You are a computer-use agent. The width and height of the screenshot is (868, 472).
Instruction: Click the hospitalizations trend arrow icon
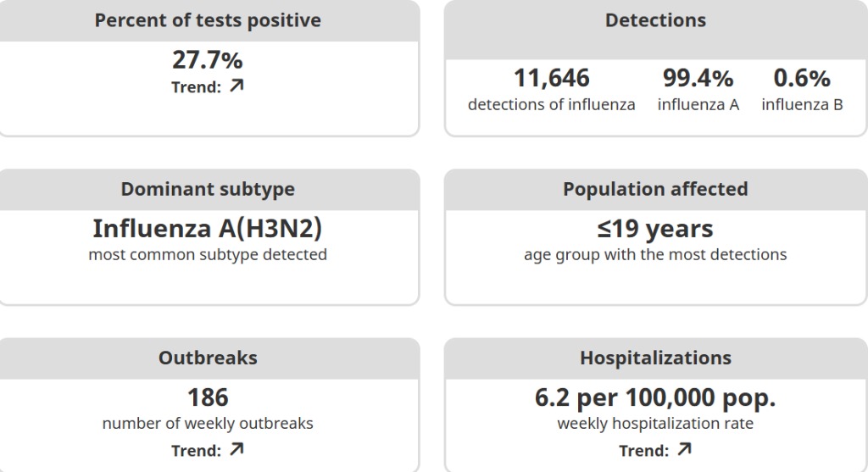(684, 449)
